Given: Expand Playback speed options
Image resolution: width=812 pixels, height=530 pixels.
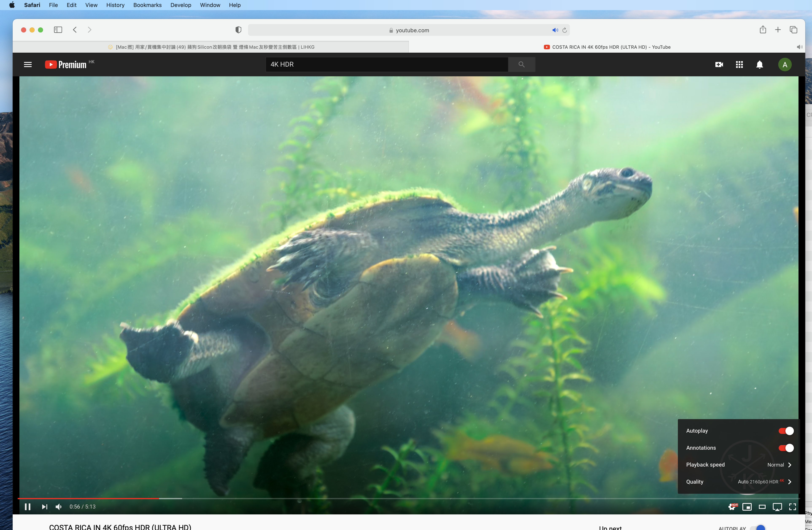Looking at the screenshot, I should (x=739, y=464).
